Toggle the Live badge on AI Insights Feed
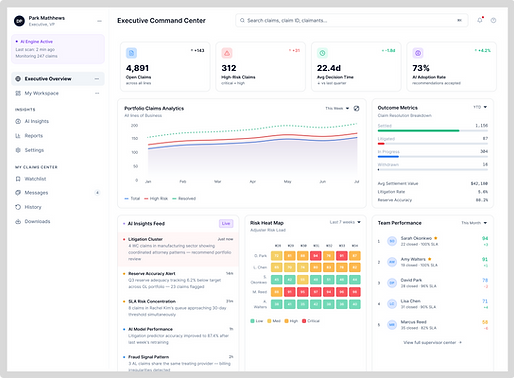The width and height of the screenshot is (514, 378). (x=226, y=223)
